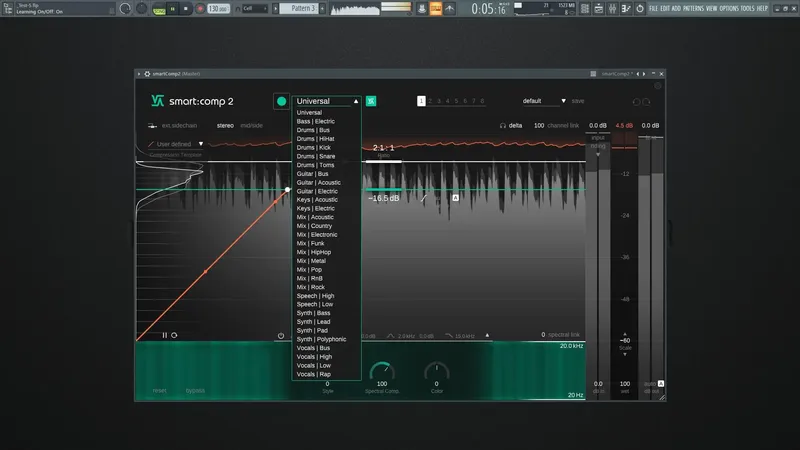
Task: Click the ext. sidechain routing icon
Action: pyautogui.click(x=152, y=126)
